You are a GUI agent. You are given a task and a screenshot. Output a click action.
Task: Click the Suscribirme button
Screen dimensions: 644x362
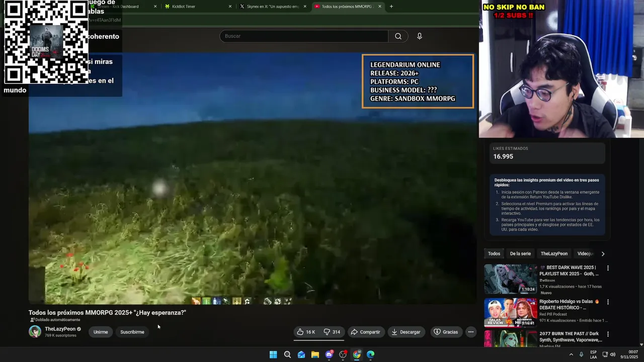tap(132, 332)
